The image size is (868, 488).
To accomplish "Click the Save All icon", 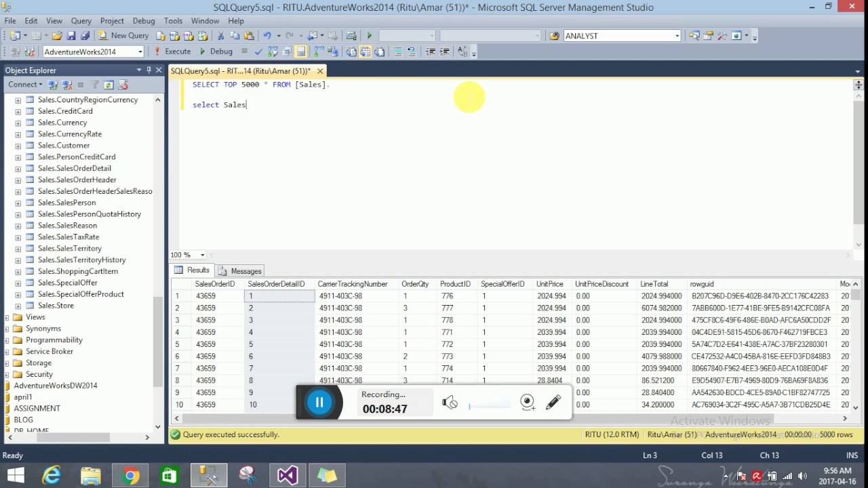I will [85, 35].
